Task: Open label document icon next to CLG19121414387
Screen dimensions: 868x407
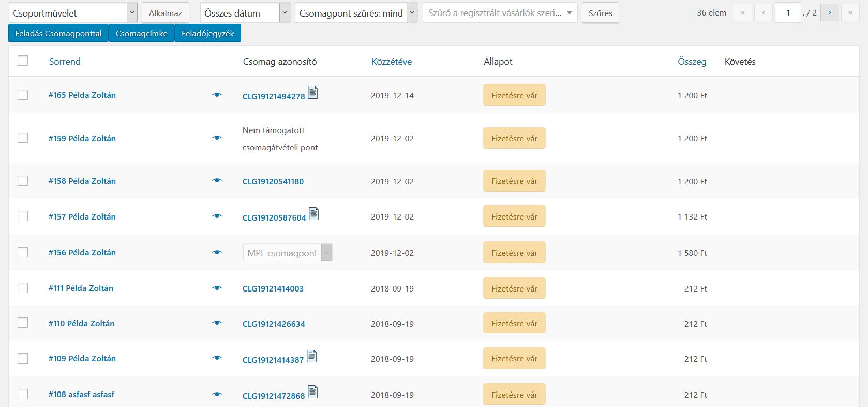Action: pyautogui.click(x=311, y=356)
